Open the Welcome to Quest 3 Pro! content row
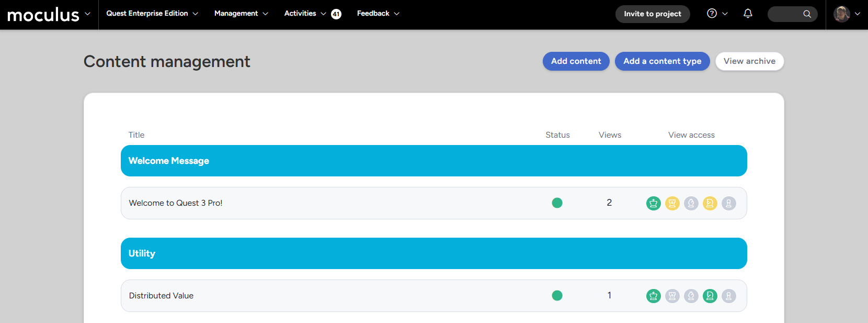Screen dimensions: 868x323 tap(176, 203)
